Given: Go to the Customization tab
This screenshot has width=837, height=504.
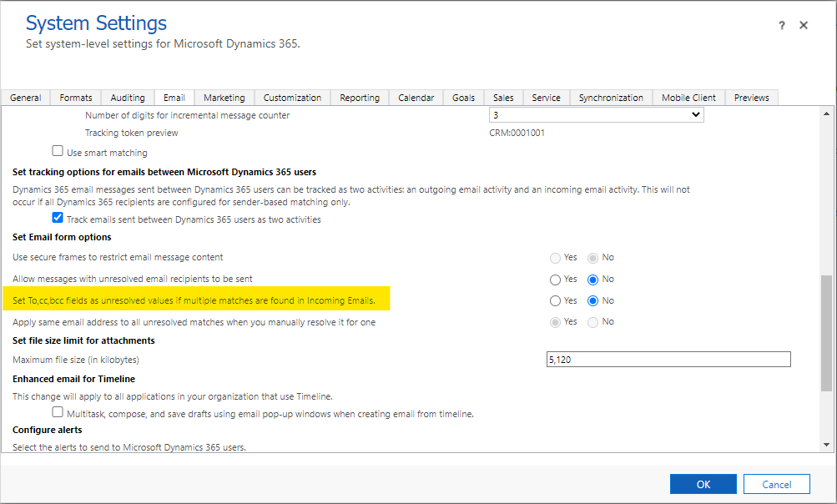Looking at the screenshot, I should pyautogui.click(x=292, y=98).
